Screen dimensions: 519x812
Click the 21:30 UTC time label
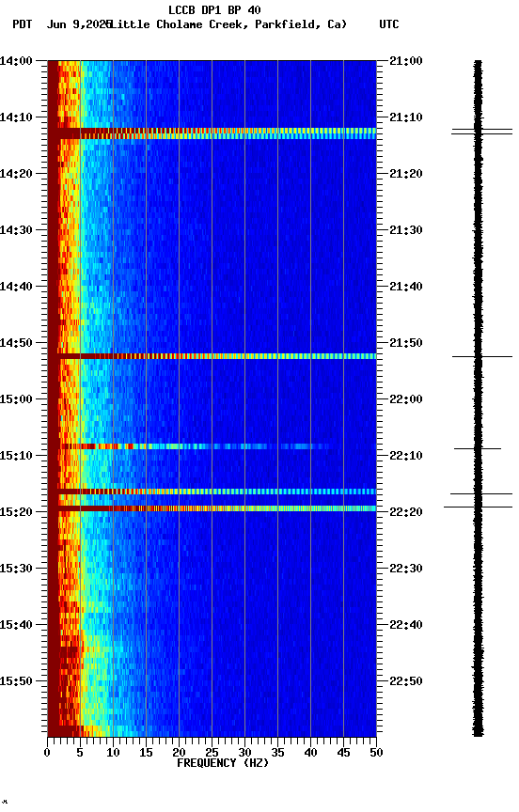pyautogui.click(x=406, y=230)
